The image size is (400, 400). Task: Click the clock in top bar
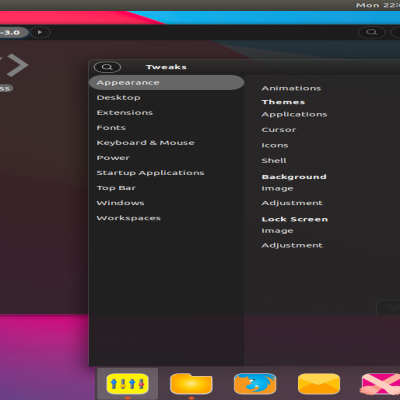[378, 5]
